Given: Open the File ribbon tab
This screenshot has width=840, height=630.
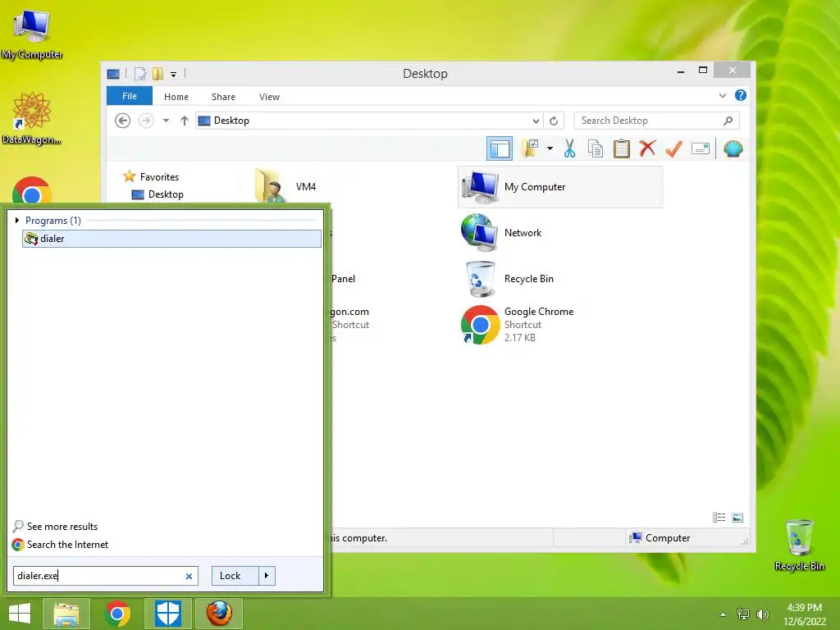Looking at the screenshot, I should click(x=129, y=96).
